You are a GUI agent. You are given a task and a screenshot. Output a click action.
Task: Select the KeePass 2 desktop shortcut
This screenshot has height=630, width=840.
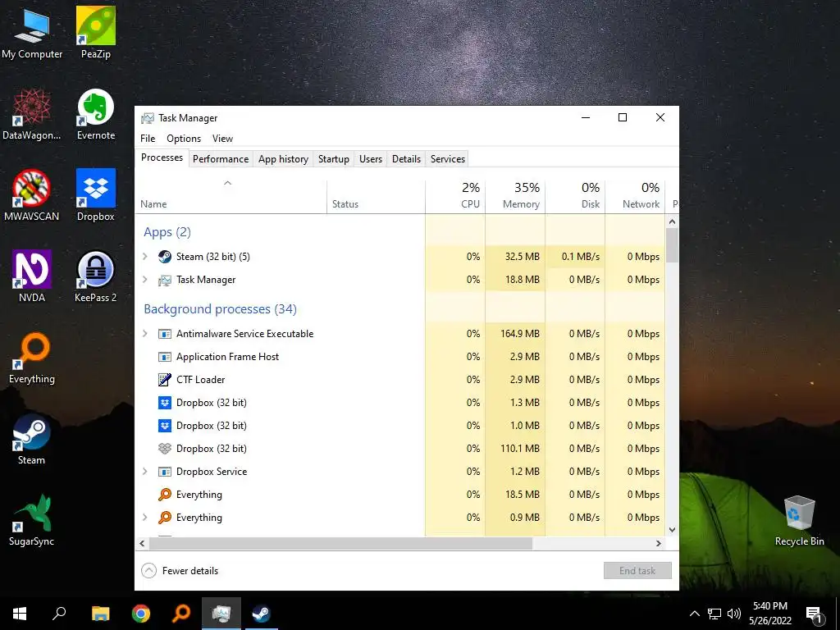click(96, 276)
